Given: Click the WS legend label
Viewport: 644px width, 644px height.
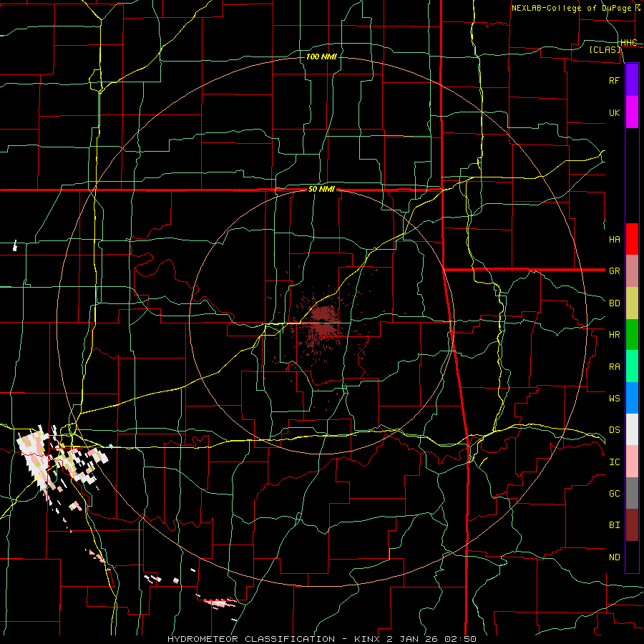Looking at the screenshot, I should tap(614, 398).
